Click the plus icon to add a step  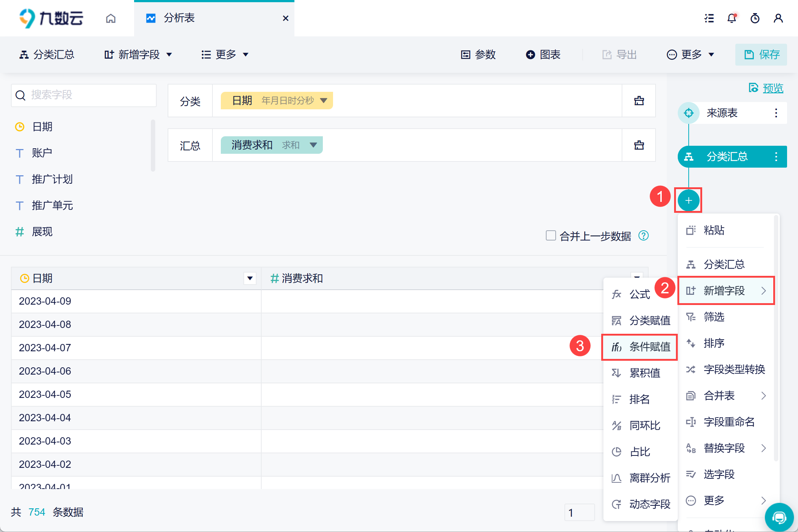(x=688, y=200)
